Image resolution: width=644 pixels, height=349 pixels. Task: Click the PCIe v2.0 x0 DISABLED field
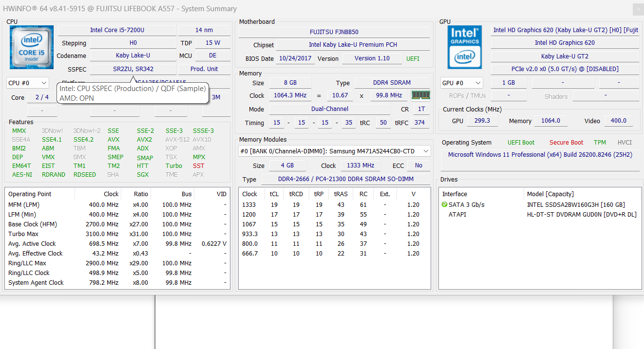coord(565,69)
